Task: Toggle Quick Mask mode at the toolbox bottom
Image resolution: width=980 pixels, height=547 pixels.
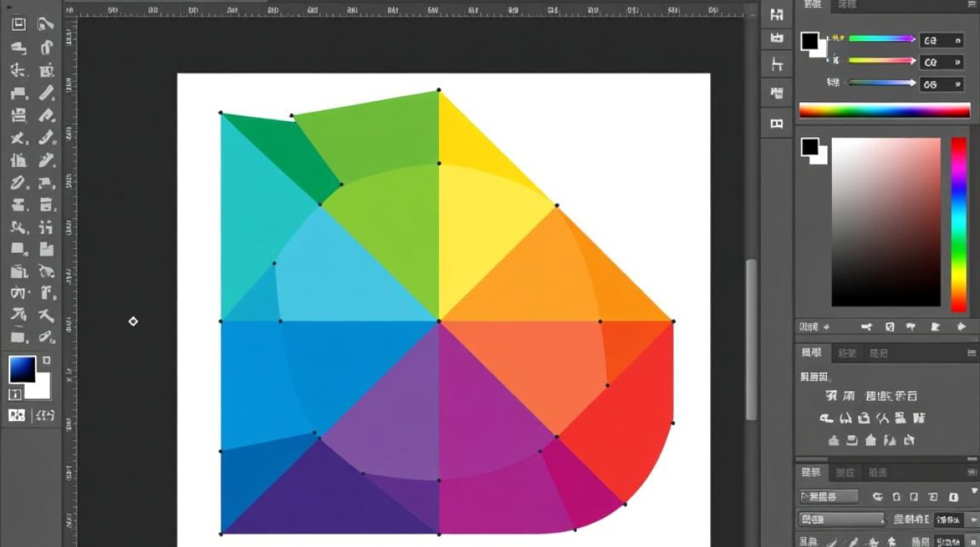Action: pos(16,416)
